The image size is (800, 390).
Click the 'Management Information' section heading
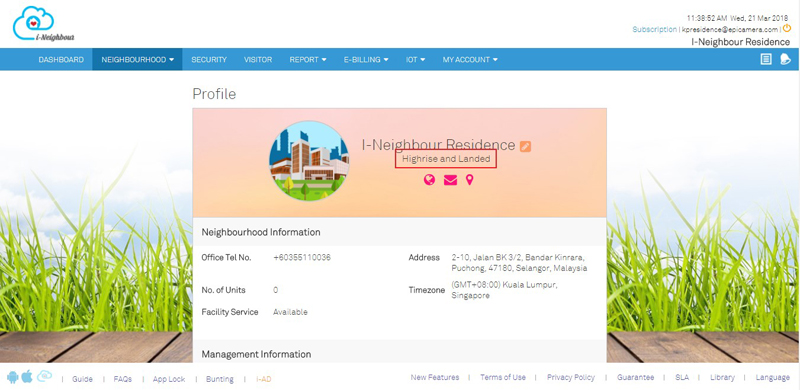coord(256,354)
